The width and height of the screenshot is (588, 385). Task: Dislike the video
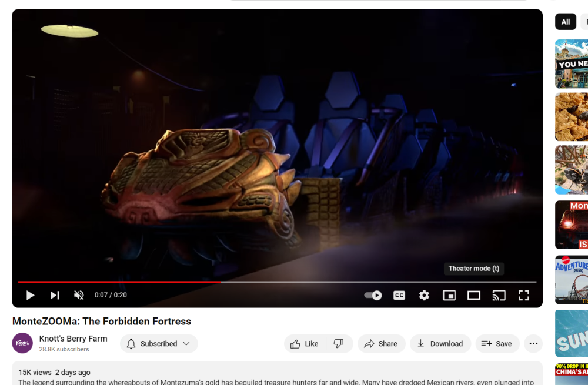pos(339,343)
